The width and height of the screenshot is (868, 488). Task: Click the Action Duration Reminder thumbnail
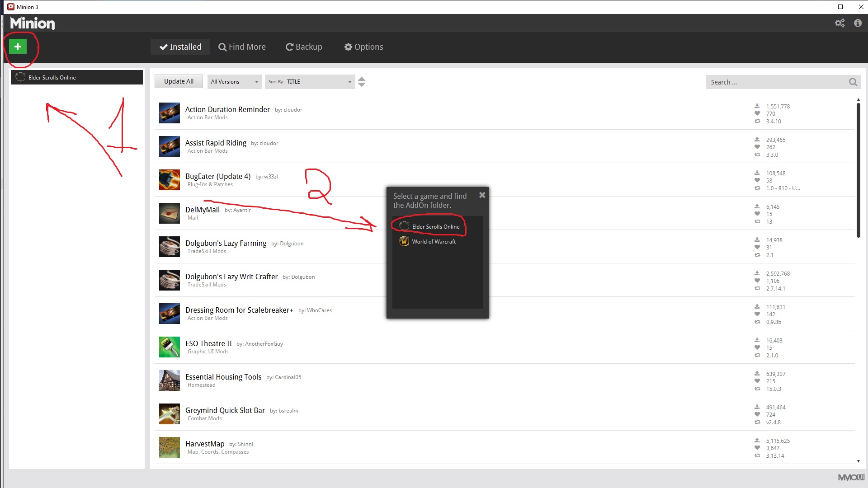coord(170,113)
